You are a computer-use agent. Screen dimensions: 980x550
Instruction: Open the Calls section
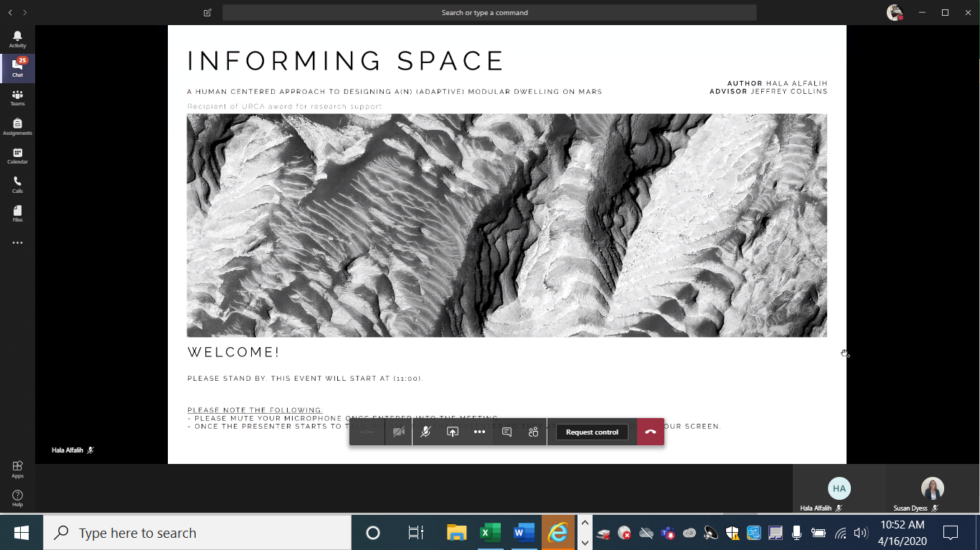tap(17, 185)
